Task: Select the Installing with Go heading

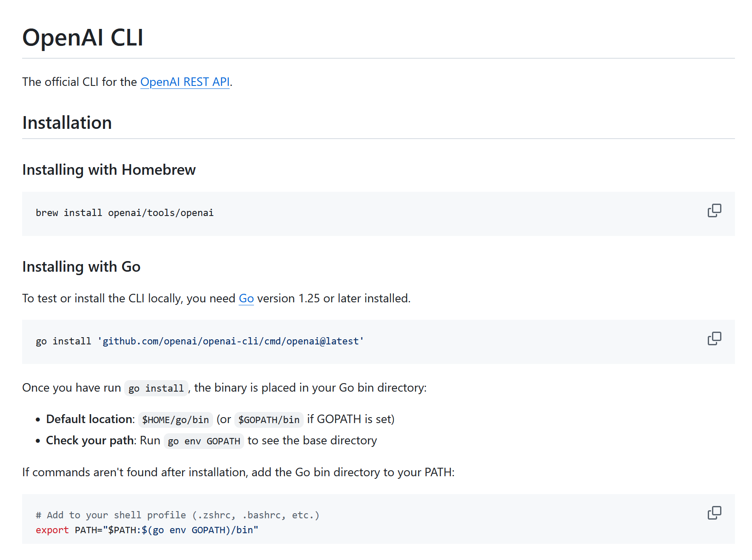Action: (81, 267)
